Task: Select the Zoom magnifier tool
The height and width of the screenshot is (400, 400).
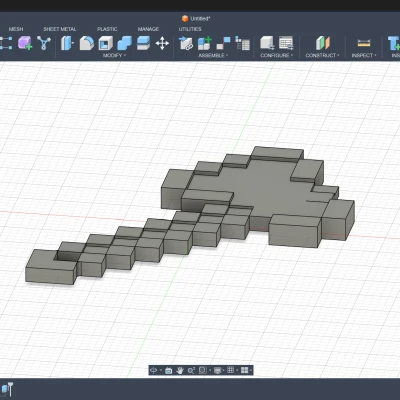Action: point(191,370)
